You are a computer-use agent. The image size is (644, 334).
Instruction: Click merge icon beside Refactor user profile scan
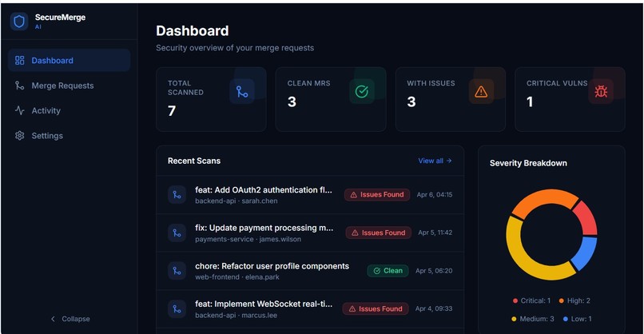[177, 271]
